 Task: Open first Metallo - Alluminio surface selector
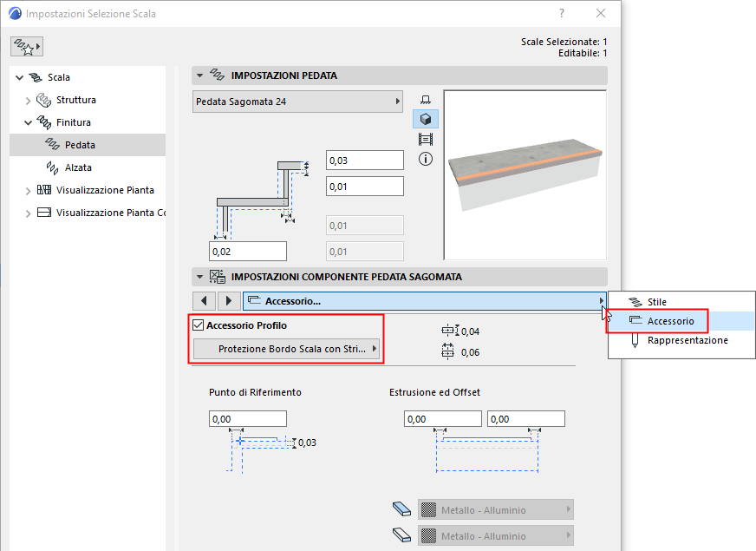(496, 509)
